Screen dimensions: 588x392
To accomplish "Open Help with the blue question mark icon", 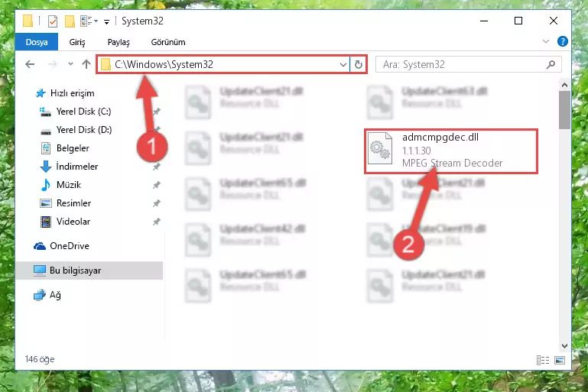I will 562,41.
